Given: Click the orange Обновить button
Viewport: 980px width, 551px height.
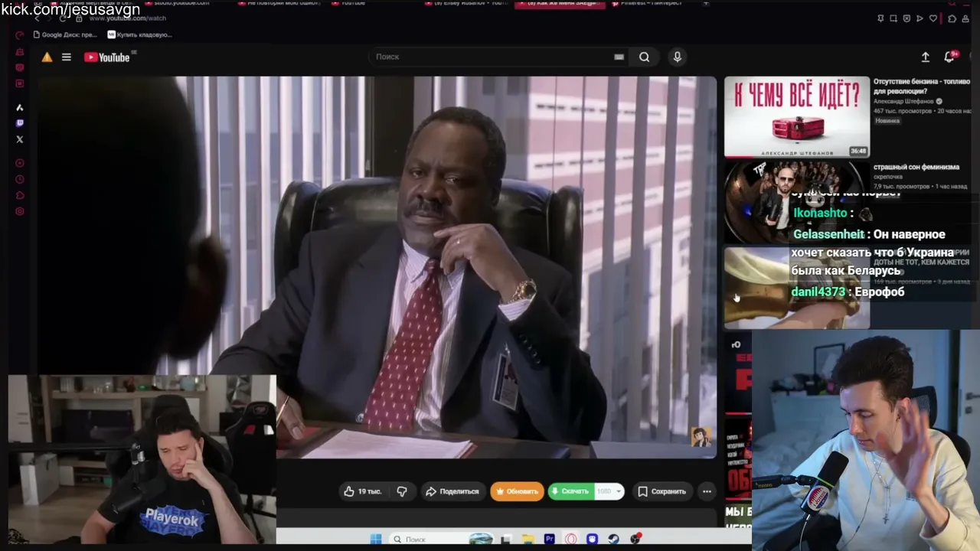Looking at the screenshot, I should coord(517,491).
